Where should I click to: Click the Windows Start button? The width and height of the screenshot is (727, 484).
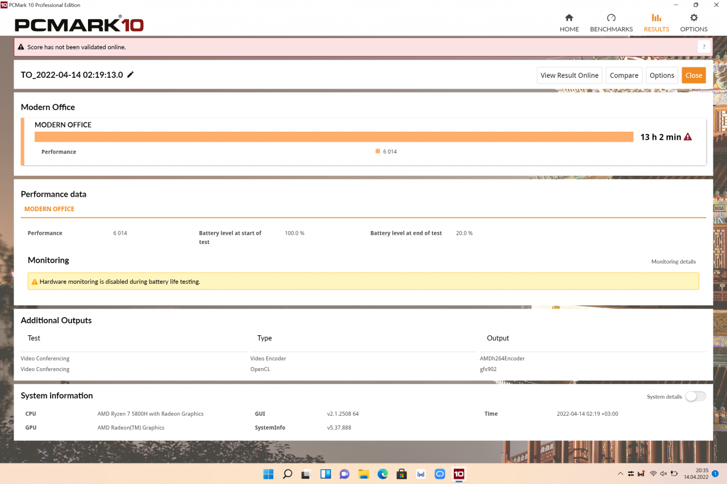point(268,474)
